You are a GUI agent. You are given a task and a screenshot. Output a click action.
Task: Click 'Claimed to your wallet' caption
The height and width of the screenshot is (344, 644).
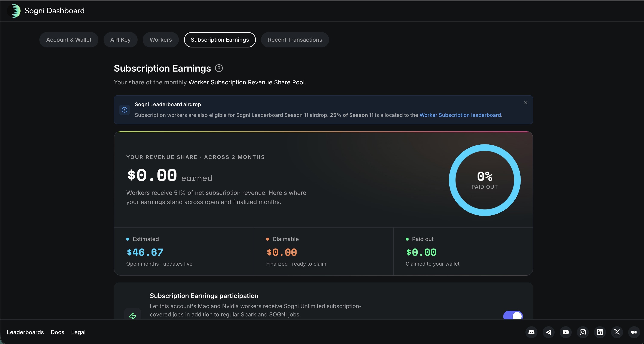click(x=432, y=264)
